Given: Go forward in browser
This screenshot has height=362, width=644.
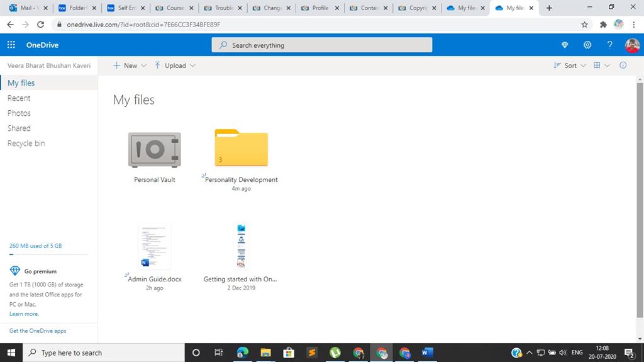Looking at the screenshot, I should pos(25,25).
